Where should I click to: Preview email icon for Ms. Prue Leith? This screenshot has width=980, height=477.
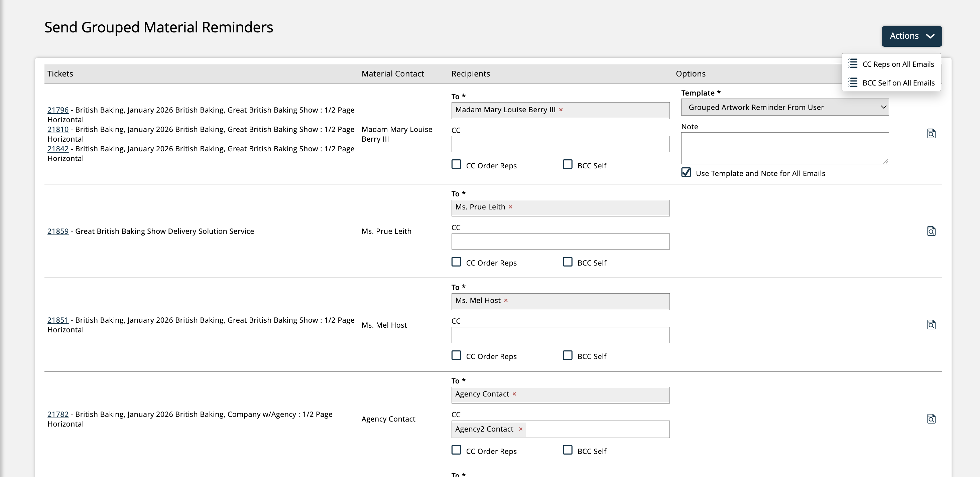931,231
